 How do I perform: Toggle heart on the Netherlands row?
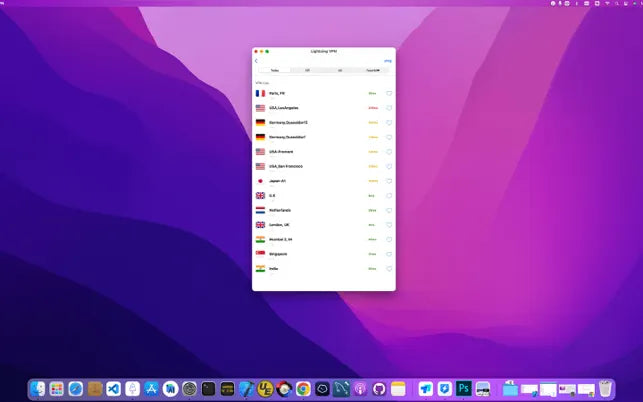point(389,210)
